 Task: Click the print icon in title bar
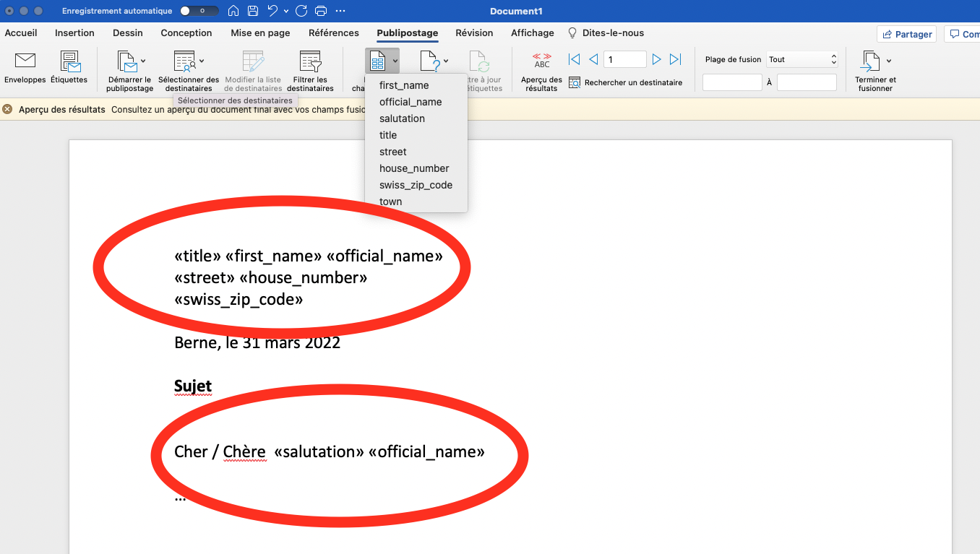tap(321, 11)
